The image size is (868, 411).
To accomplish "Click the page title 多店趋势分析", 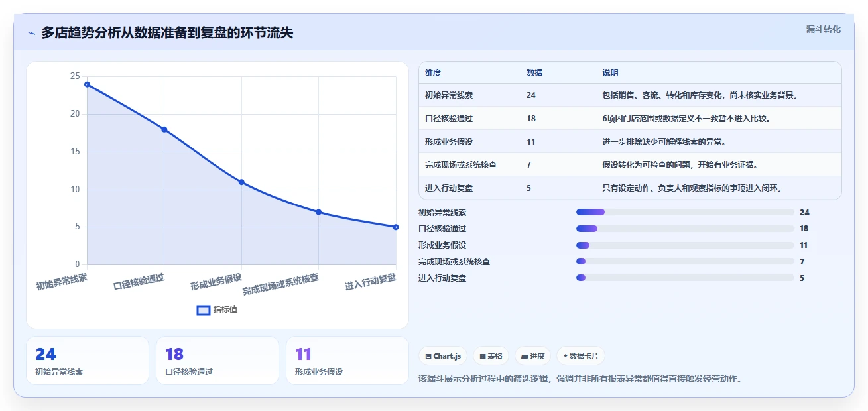I will click(x=167, y=33).
